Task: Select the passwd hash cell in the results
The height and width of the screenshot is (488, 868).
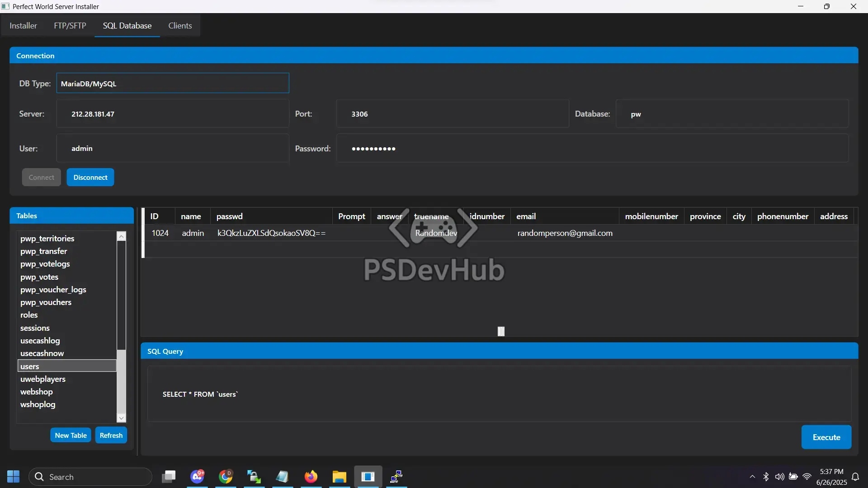Action: 272,233
